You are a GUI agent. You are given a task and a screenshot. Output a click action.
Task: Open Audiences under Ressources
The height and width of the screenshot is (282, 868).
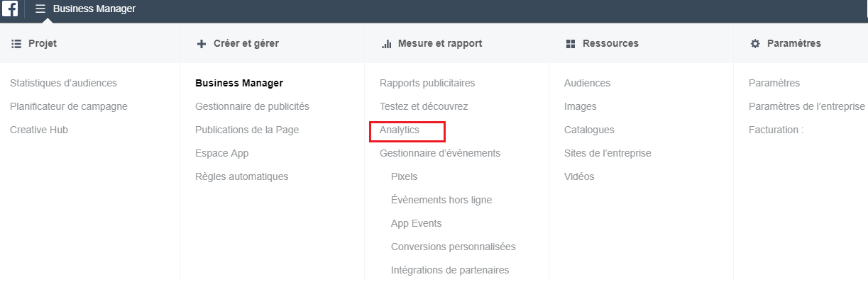[587, 83]
